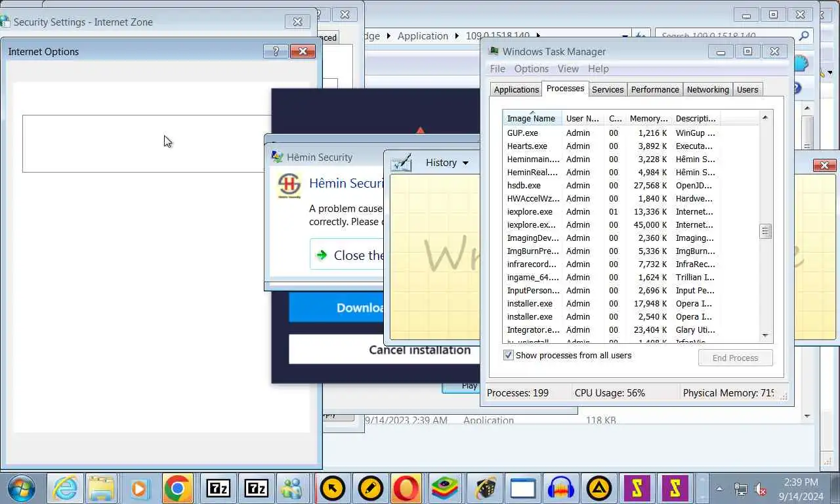Sort by Description column header
Screen dimensions: 840x504
(x=696, y=119)
